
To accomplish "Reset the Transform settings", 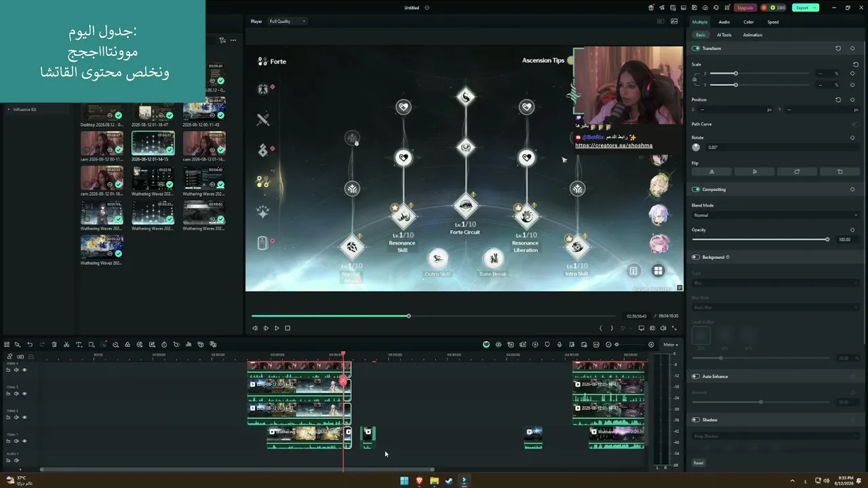I will (838, 48).
